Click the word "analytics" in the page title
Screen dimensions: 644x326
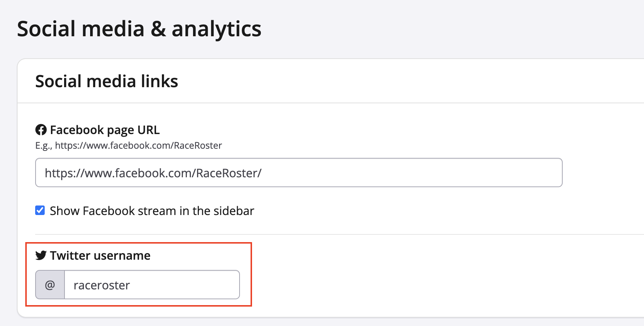[216, 29]
